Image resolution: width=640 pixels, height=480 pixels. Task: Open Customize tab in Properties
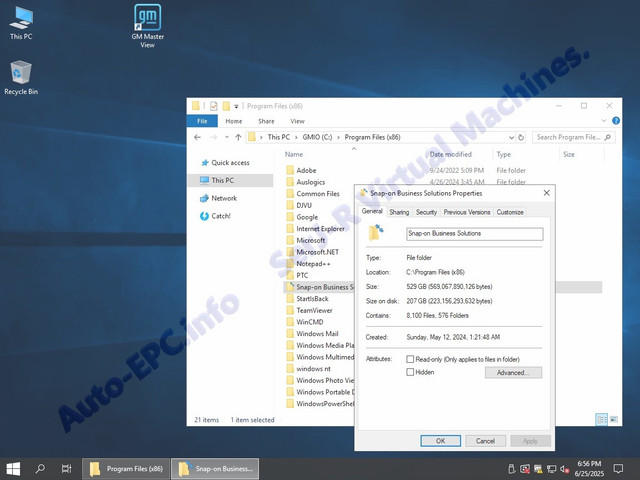click(x=510, y=212)
